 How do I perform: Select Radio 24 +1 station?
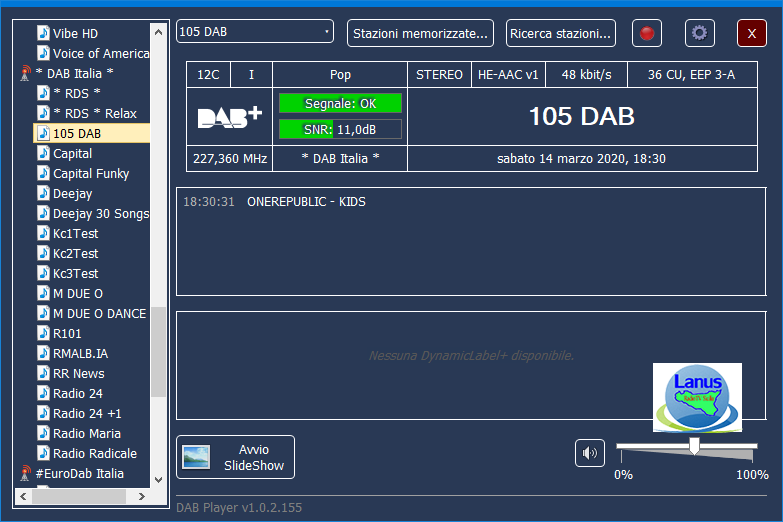coord(87,413)
